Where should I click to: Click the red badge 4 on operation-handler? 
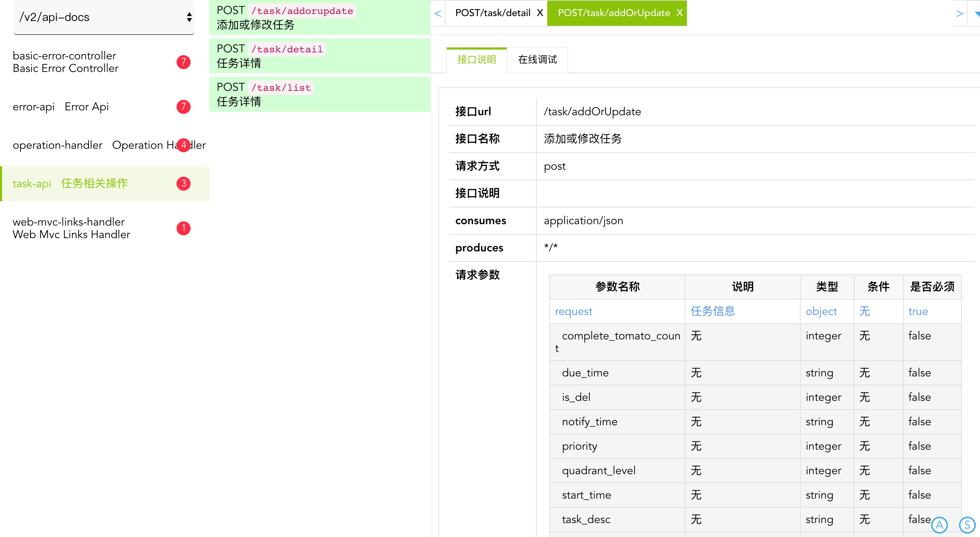(x=183, y=145)
